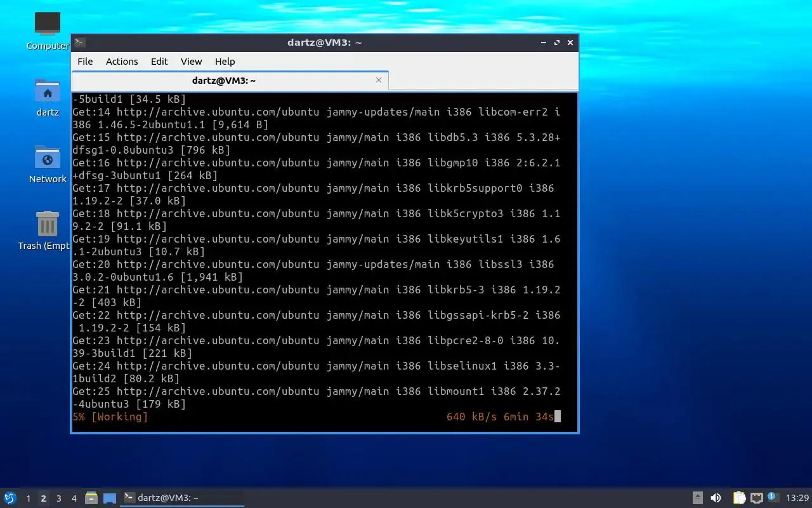Switch to workspace 1

point(28,498)
